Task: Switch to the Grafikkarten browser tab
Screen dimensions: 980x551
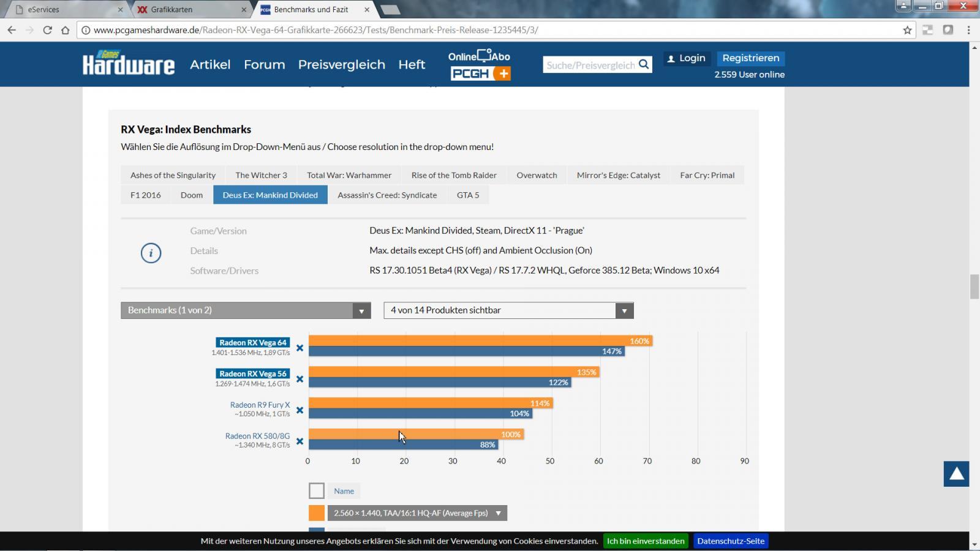Action: click(192, 10)
